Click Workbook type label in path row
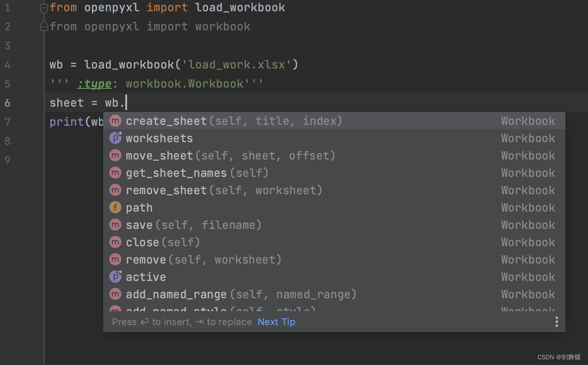588x365 pixels. (528, 207)
